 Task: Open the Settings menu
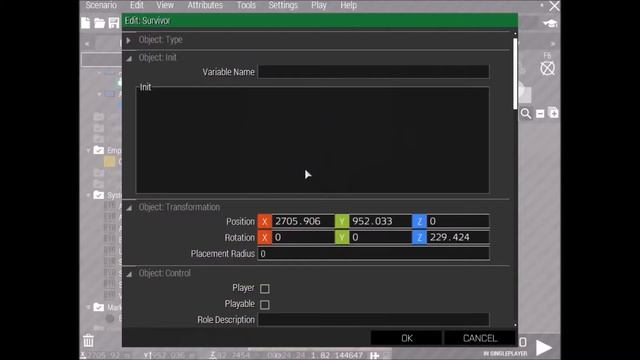(x=283, y=5)
